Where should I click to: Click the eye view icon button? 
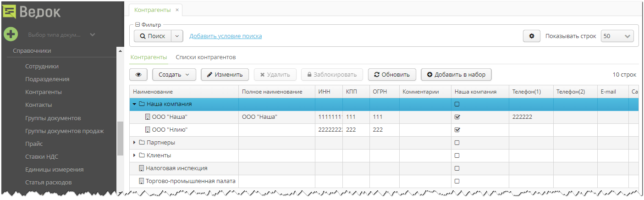coord(138,74)
